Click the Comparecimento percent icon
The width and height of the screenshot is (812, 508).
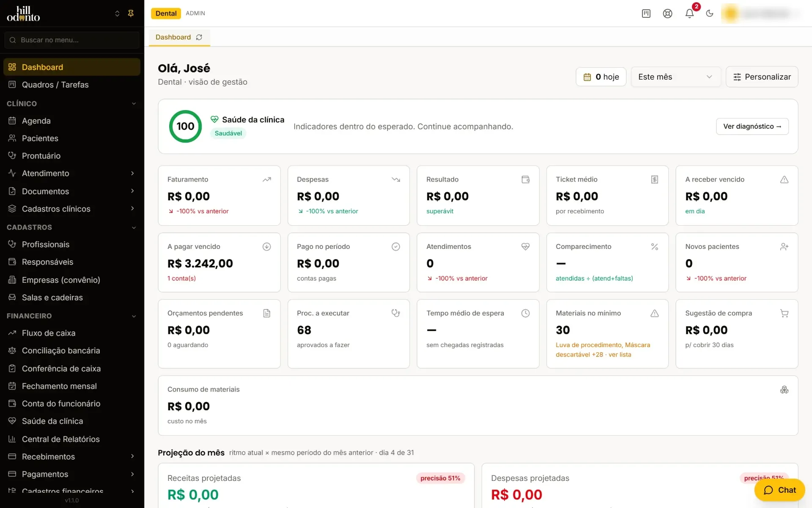pos(655,246)
